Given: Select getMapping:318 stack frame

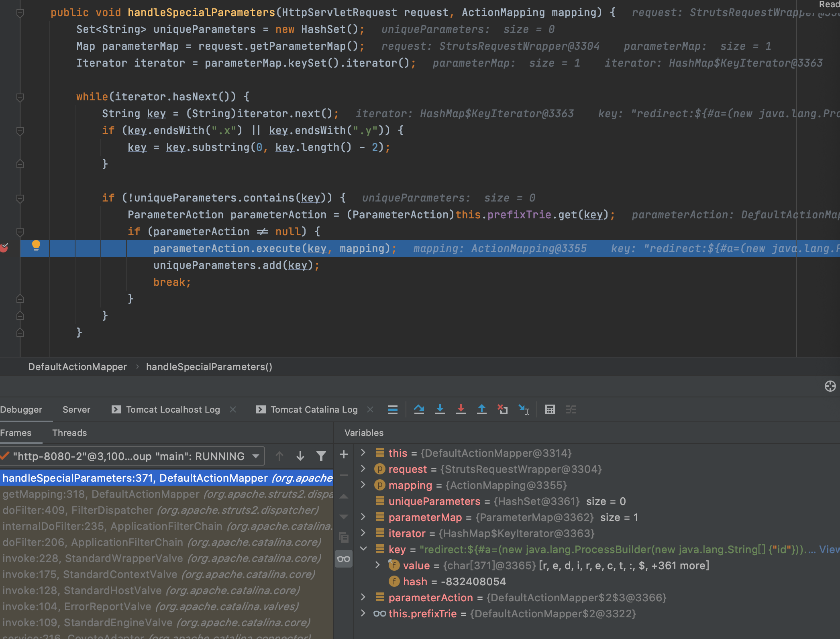Looking at the screenshot, I should [x=167, y=494].
